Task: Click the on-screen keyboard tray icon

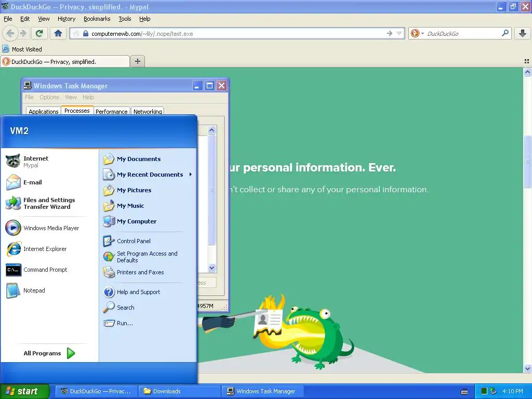Action: [464, 392]
